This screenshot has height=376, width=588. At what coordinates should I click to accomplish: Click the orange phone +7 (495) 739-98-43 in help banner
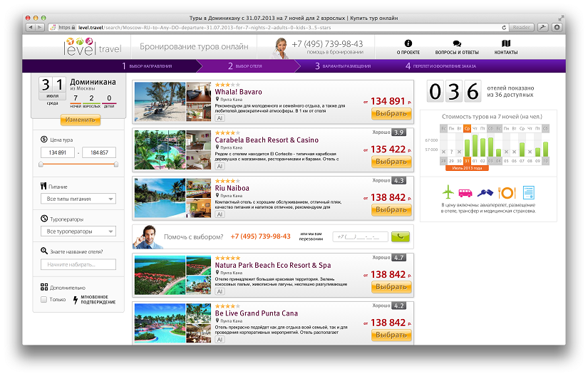[260, 236]
